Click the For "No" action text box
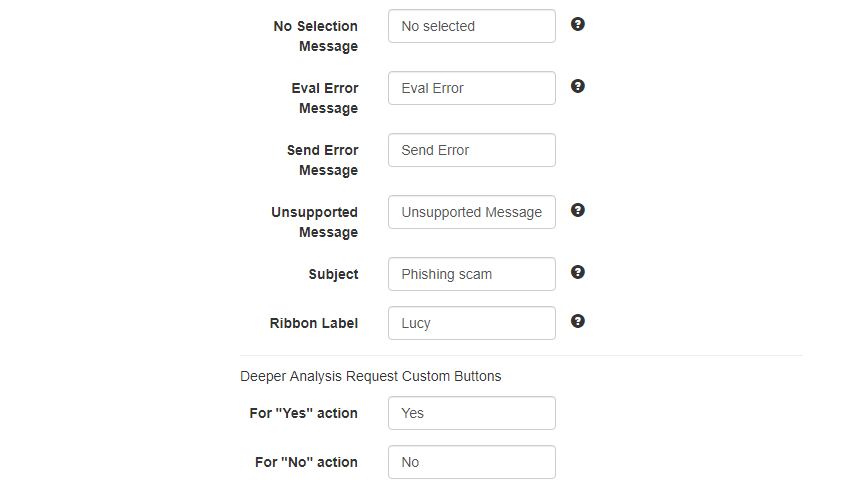This screenshot has width=852, height=486. 472,462
